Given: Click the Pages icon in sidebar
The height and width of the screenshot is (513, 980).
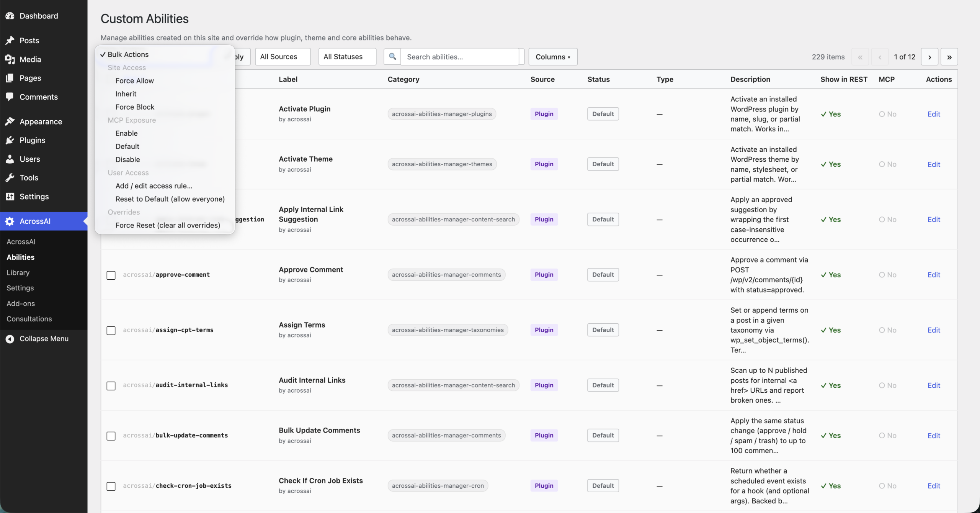Looking at the screenshot, I should [x=10, y=78].
